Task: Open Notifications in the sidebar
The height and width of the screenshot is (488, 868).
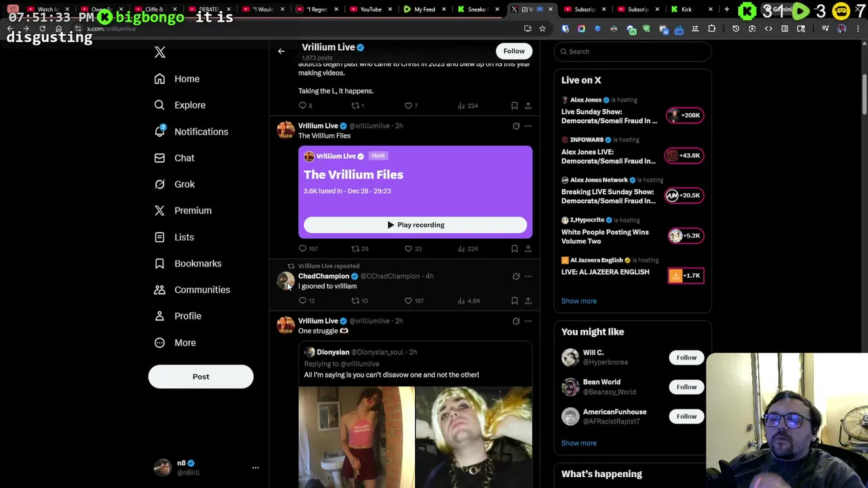Action: tap(191, 131)
